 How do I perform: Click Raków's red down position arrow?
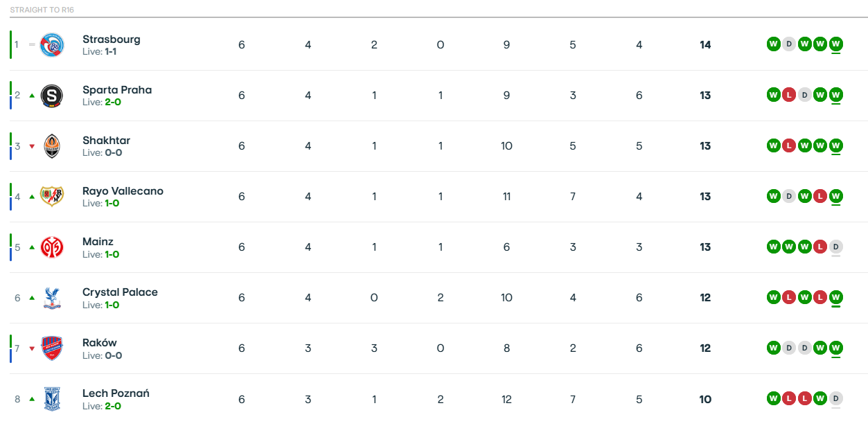click(x=32, y=348)
